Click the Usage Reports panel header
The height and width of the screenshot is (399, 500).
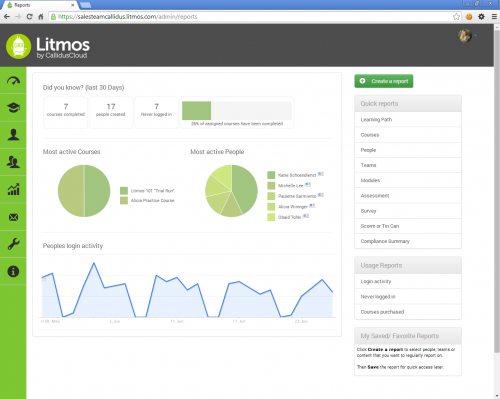click(408, 265)
